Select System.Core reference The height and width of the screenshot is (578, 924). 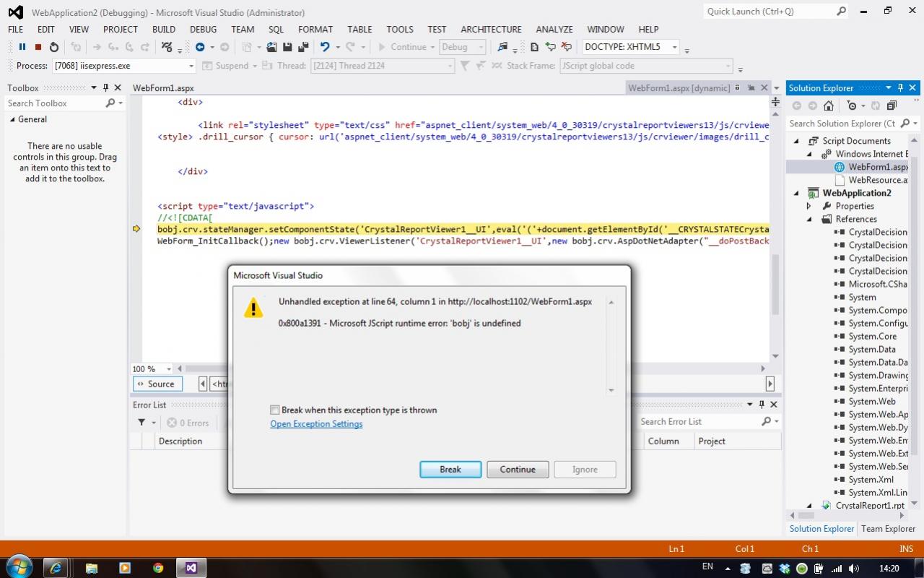pyautogui.click(x=873, y=336)
